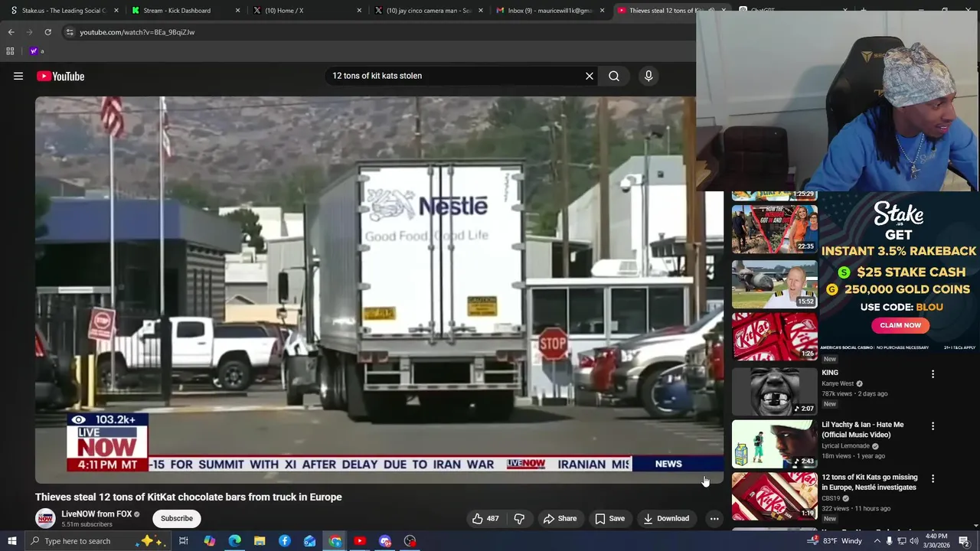The image size is (980, 551).
Task: Open 'Lil Yachty & Ian - Hate Me' title
Action: tap(862, 429)
